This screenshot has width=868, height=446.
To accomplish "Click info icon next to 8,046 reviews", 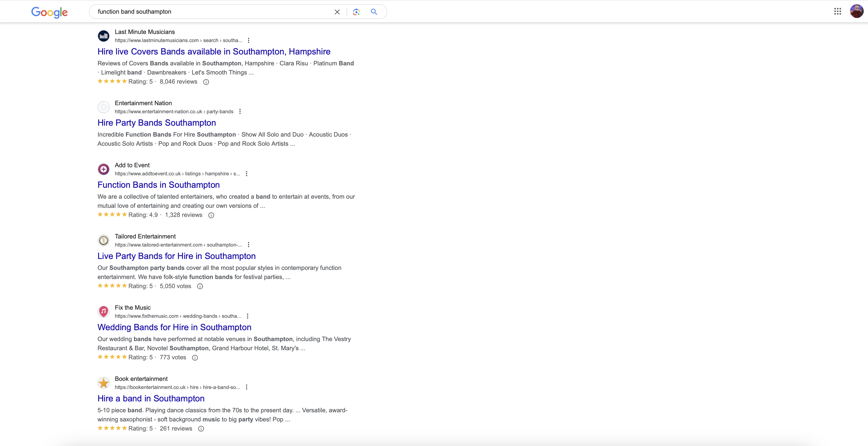I will pyautogui.click(x=206, y=82).
